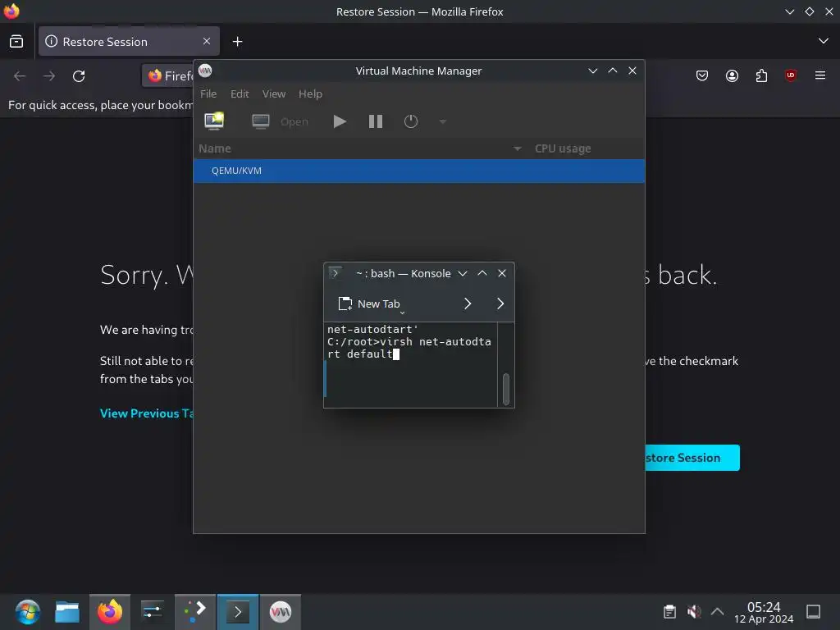Click the View Previous Tabs link

coord(146,413)
